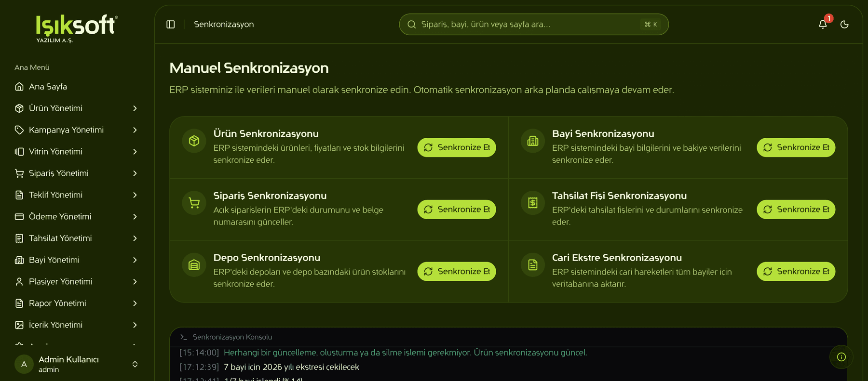The image size is (868, 381).
Task: Expand the Vitrin Yönetimi chevron
Action: click(135, 152)
